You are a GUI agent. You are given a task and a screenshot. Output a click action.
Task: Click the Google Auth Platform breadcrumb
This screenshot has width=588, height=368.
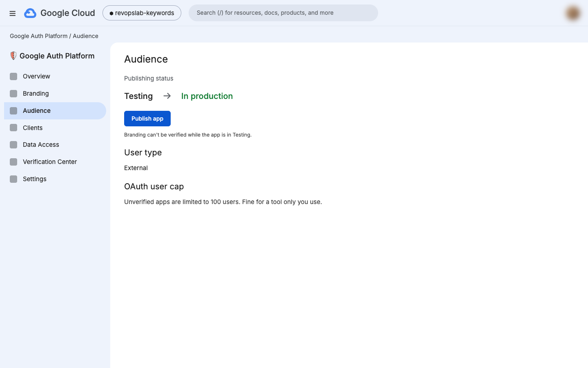pyautogui.click(x=39, y=36)
